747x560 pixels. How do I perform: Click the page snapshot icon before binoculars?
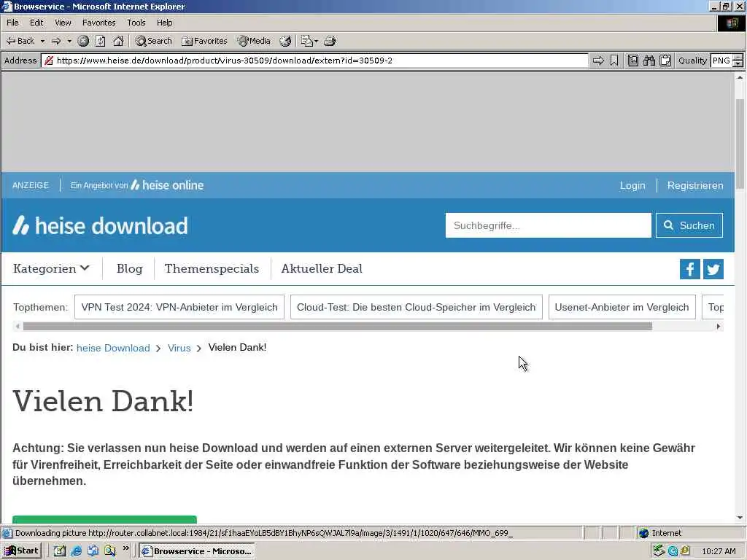coord(632,61)
